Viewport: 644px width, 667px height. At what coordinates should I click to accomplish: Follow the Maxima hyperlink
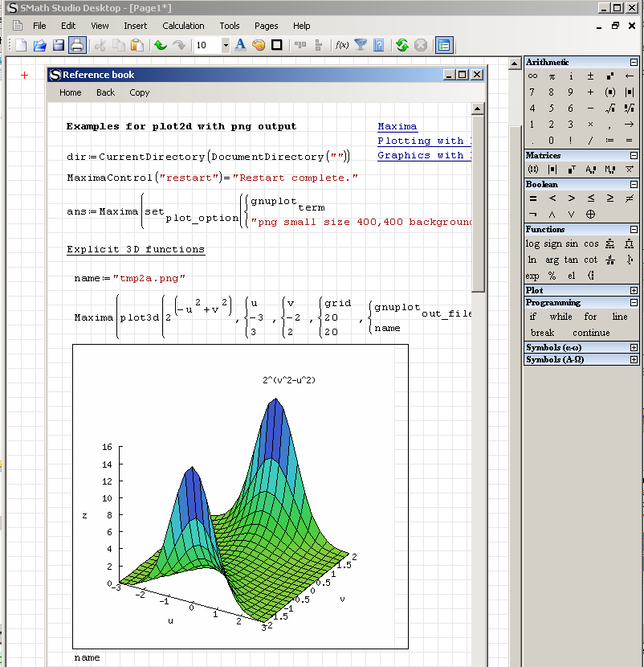[397, 126]
